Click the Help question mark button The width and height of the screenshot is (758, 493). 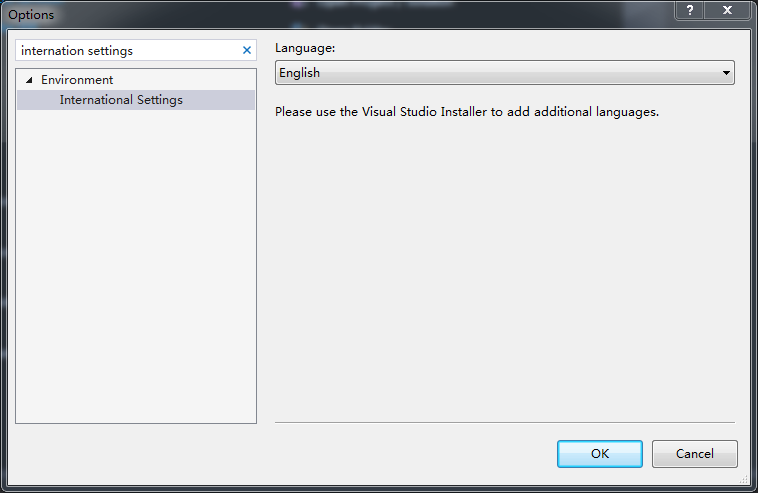point(689,10)
